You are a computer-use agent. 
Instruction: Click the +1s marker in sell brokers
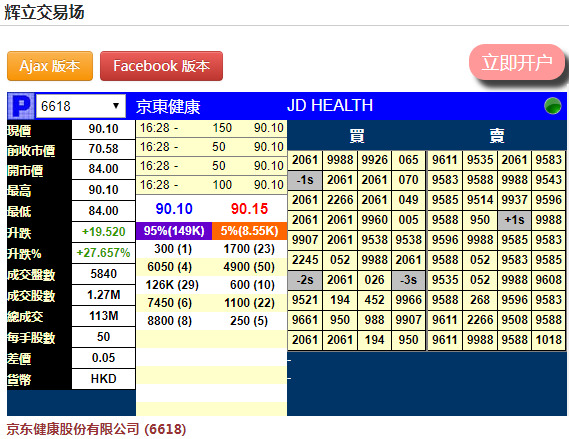[x=515, y=220]
